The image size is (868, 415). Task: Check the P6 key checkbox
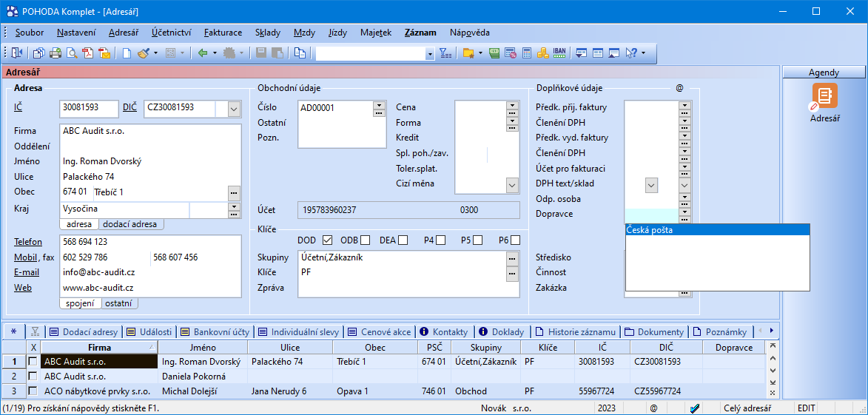tap(515, 240)
